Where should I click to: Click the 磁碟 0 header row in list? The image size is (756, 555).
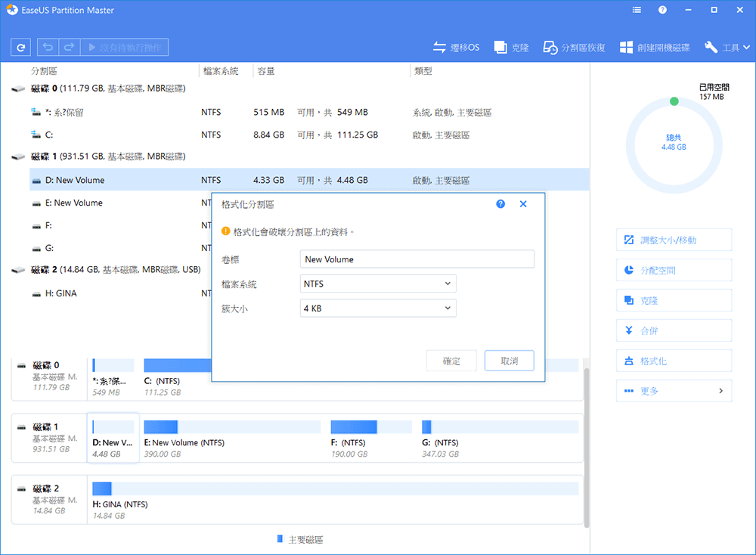(99, 88)
